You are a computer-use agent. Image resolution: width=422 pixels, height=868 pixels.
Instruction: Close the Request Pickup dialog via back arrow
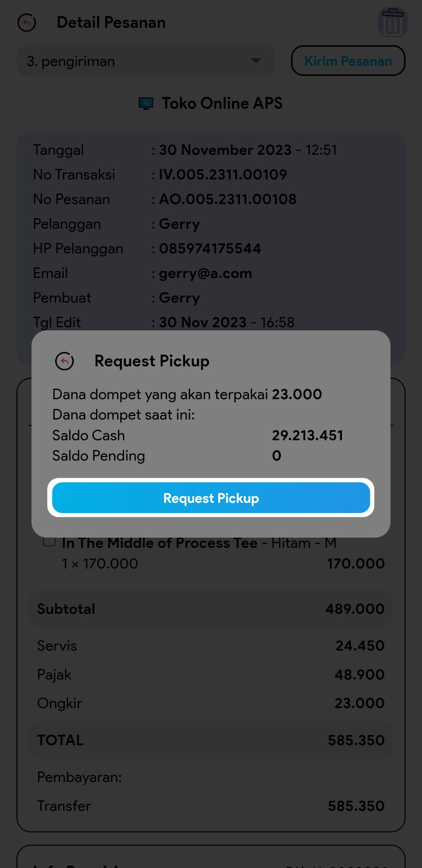click(x=64, y=361)
